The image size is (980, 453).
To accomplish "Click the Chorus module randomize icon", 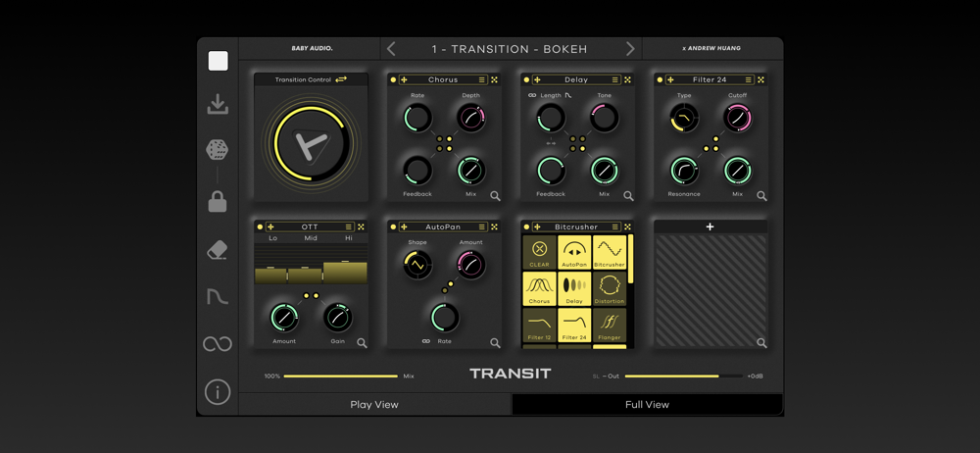I will (x=494, y=79).
